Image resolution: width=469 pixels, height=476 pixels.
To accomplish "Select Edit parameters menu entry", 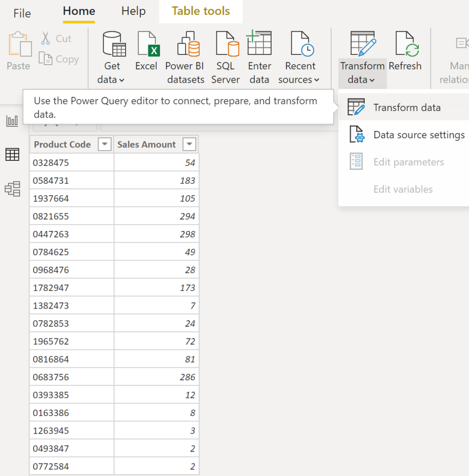I will [404, 162].
